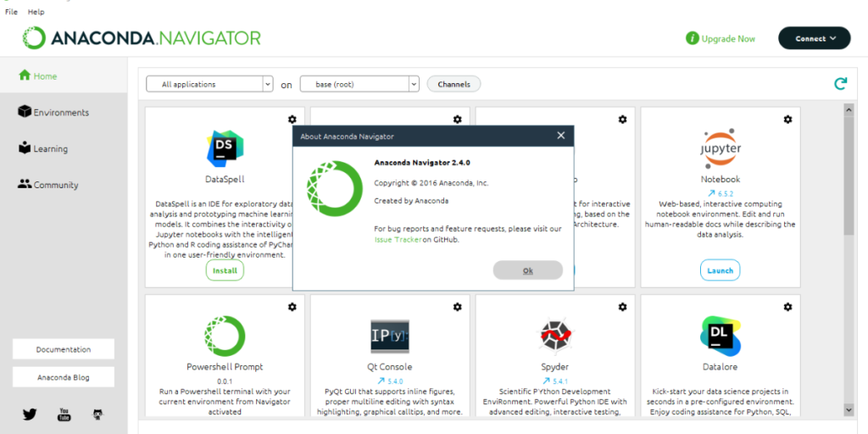Close the About Anaconda Navigator dialog

pyautogui.click(x=561, y=136)
